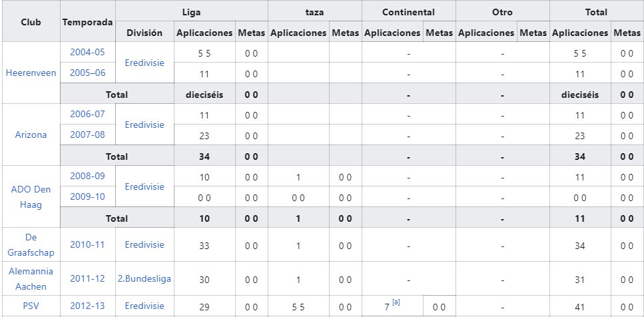Click the 2004-05 season link

click(x=87, y=51)
